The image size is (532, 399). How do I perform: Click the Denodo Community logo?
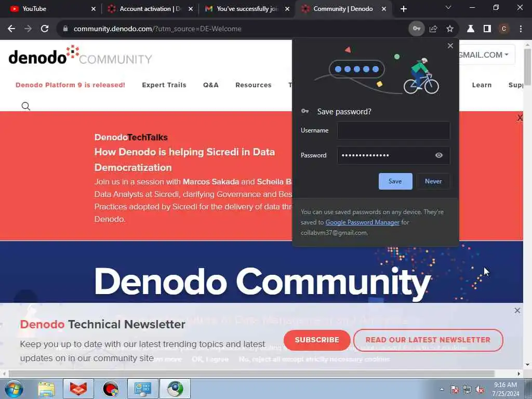pyautogui.click(x=80, y=55)
